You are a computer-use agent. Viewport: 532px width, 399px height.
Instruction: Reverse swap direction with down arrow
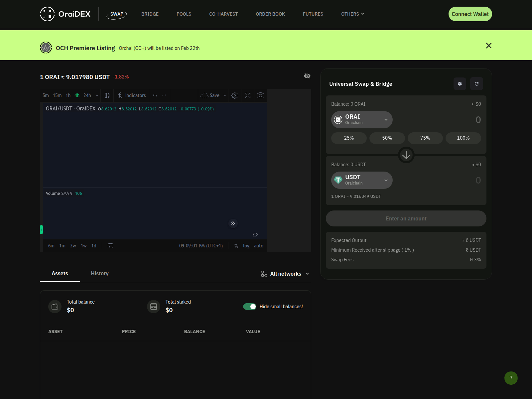click(x=406, y=155)
